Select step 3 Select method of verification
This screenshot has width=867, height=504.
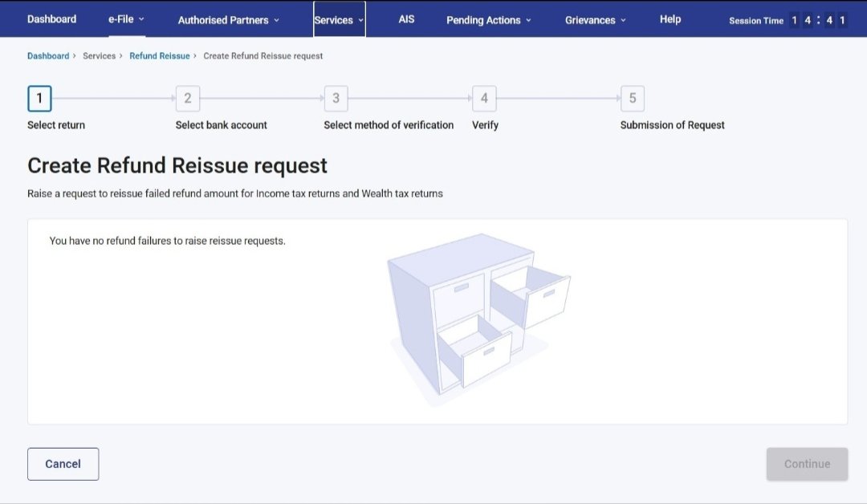336,99
